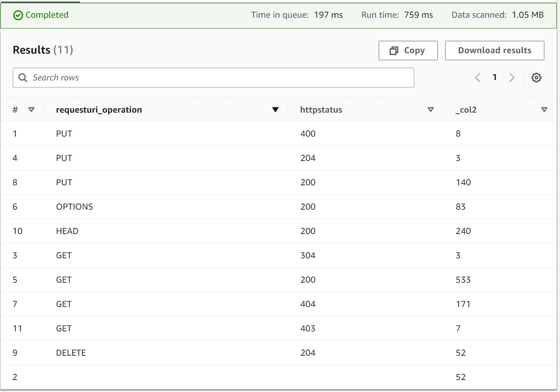Viewport: 560px width, 392px height.
Task: Sort by the httpstatus column arrow
Action: click(x=431, y=110)
